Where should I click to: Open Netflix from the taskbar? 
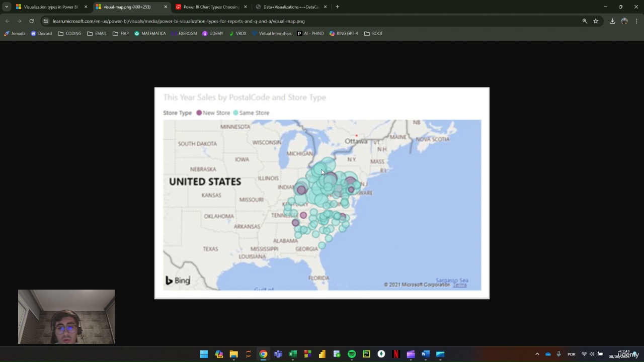pyautogui.click(x=396, y=354)
